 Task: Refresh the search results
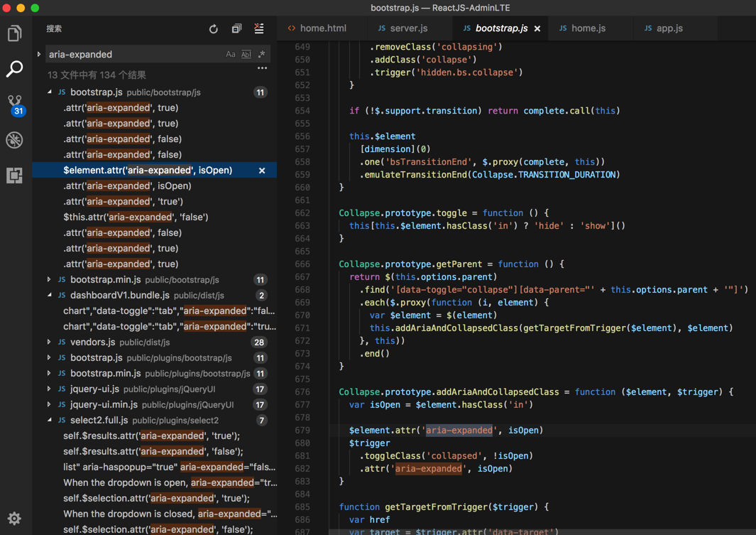click(214, 29)
